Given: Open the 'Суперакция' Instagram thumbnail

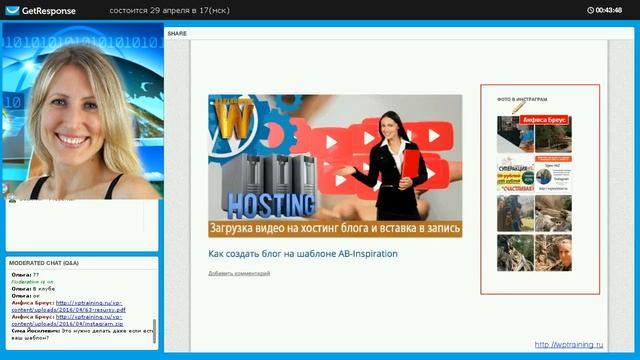Looking at the screenshot, I should (x=516, y=173).
